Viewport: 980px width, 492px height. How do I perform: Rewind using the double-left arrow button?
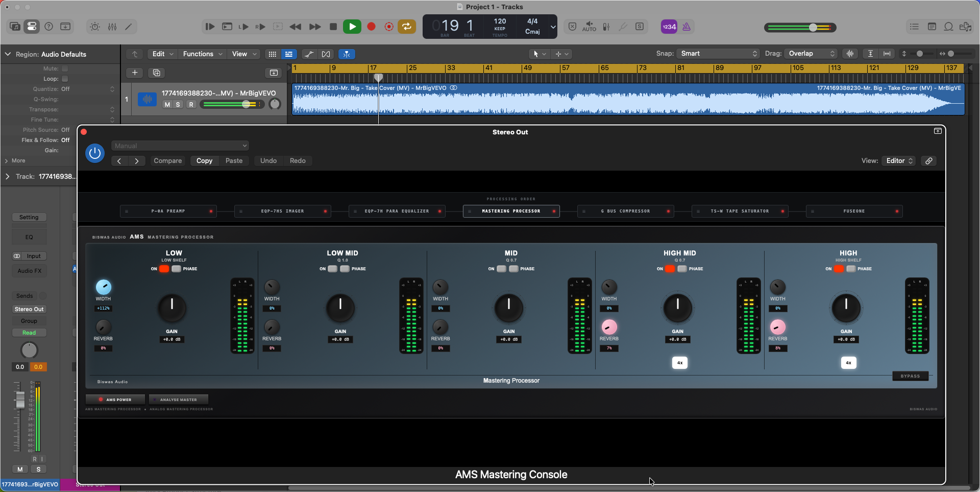click(x=295, y=27)
